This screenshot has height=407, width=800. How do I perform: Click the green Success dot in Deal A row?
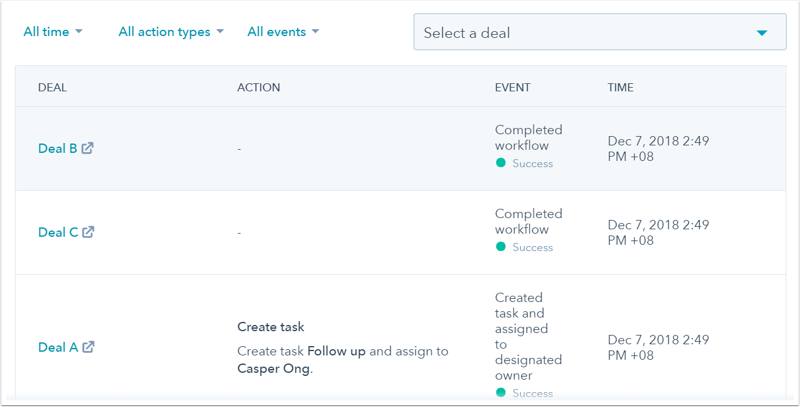pyautogui.click(x=501, y=394)
